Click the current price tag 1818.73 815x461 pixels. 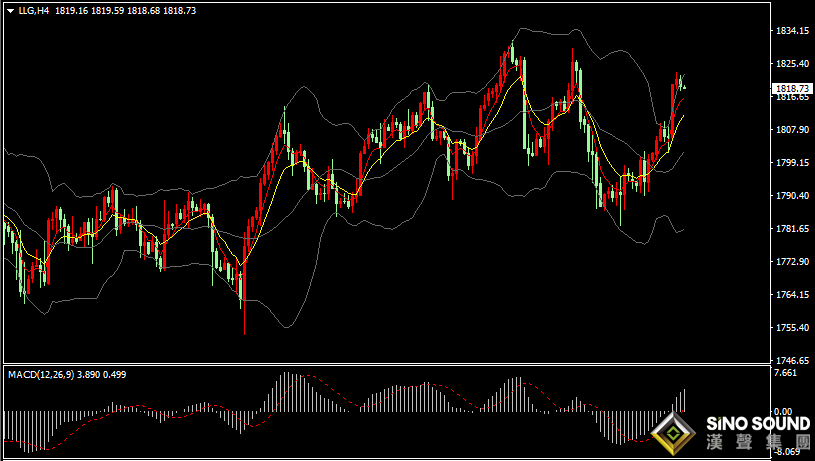click(x=793, y=88)
